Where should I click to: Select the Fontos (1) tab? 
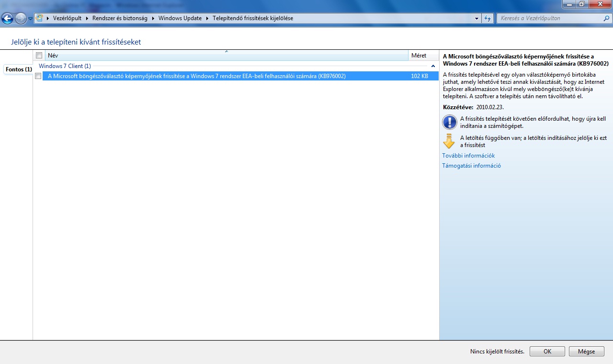point(19,69)
